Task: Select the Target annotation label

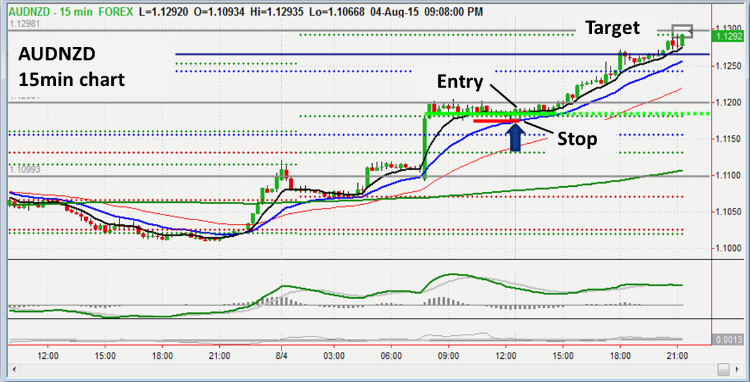Action: tap(613, 28)
